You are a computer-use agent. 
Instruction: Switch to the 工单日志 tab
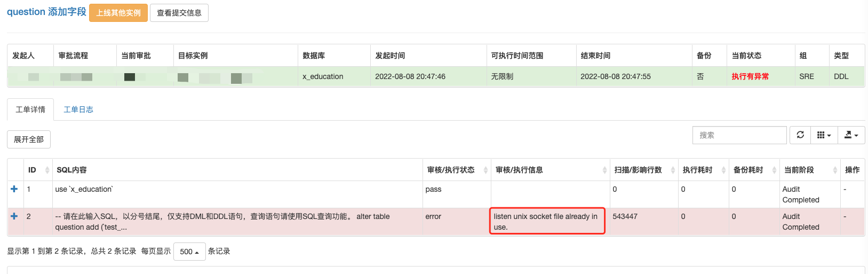coord(78,109)
